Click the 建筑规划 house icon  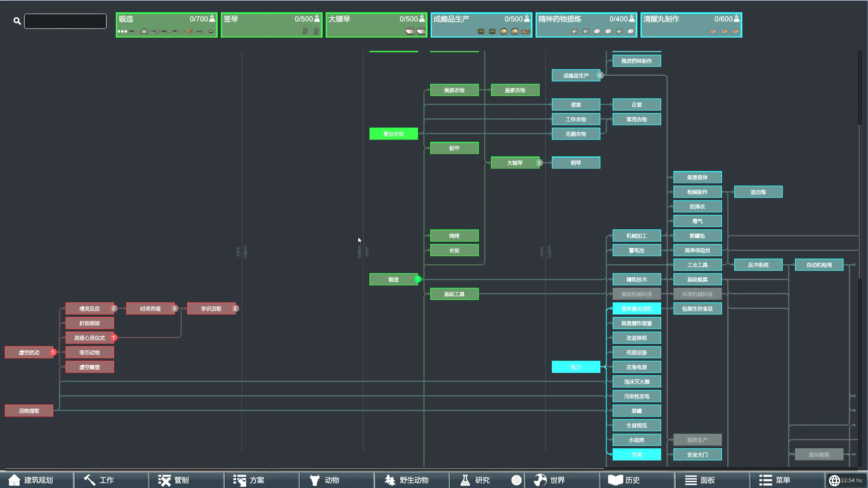click(14, 480)
